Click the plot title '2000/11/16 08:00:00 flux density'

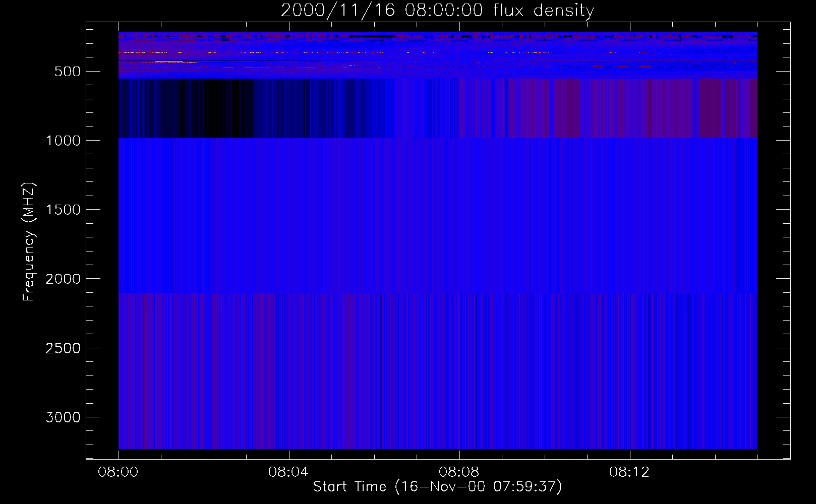[437, 10]
